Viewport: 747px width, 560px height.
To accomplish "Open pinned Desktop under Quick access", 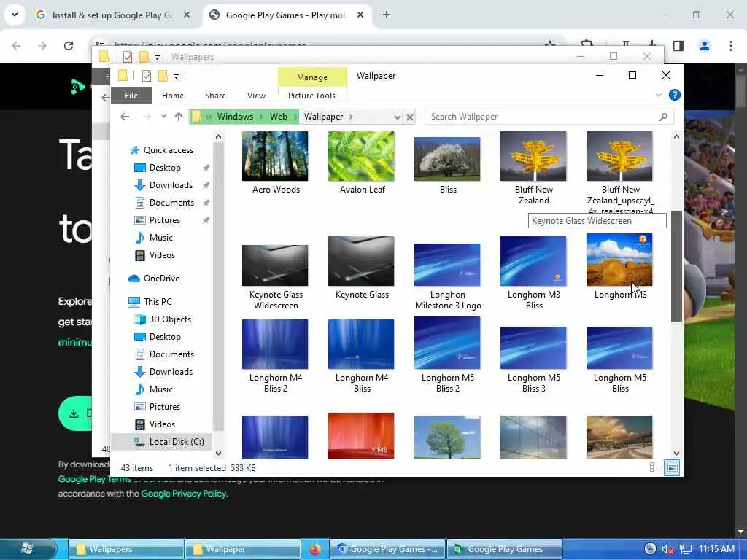I will point(165,168).
